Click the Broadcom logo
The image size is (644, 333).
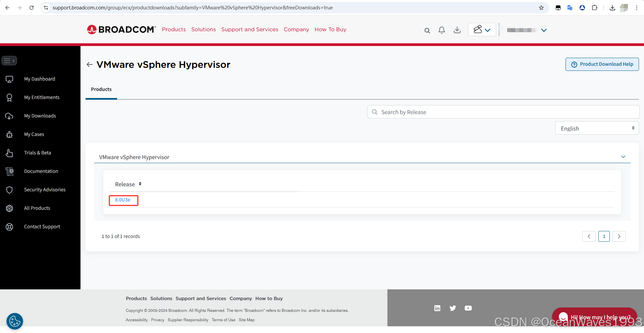coord(121,30)
